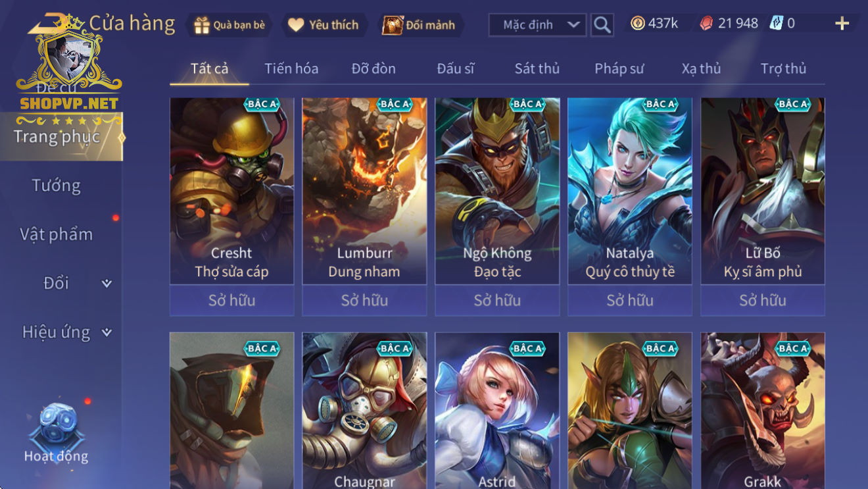Go to Vật phẩm in sidebar

(x=56, y=234)
